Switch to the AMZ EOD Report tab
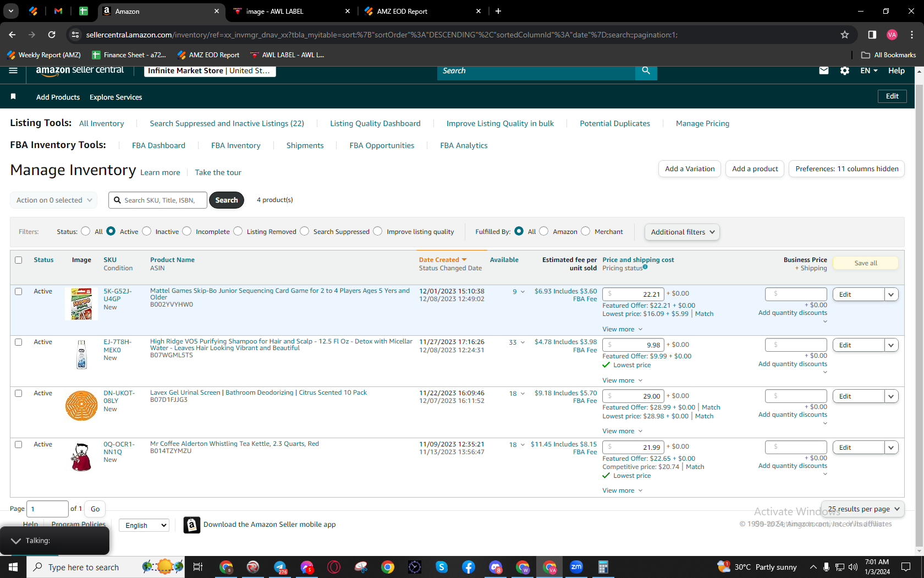 point(422,11)
